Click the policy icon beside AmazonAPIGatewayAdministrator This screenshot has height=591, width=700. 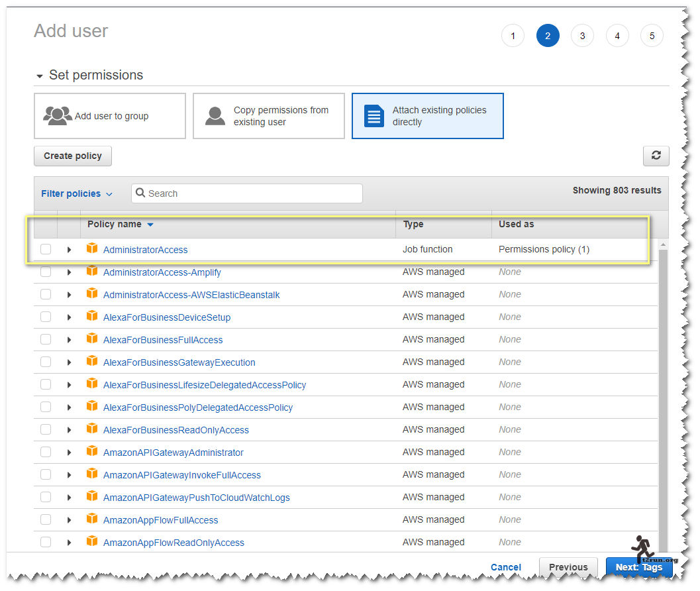coord(92,451)
